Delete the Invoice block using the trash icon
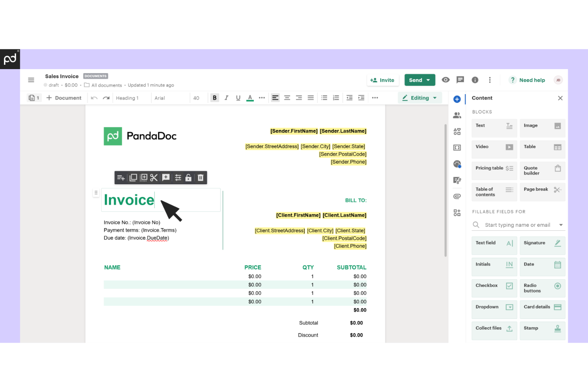This screenshot has height=392, width=588. pyautogui.click(x=201, y=178)
